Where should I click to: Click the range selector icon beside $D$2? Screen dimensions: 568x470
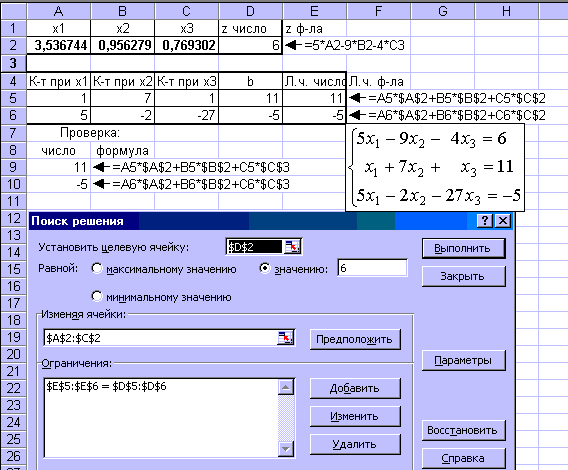pos(292,247)
